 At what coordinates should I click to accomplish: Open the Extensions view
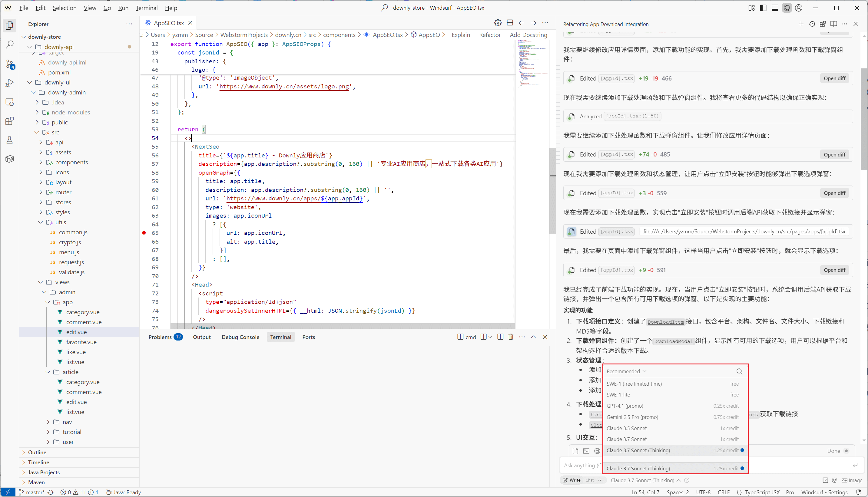(x=10, y=121)
